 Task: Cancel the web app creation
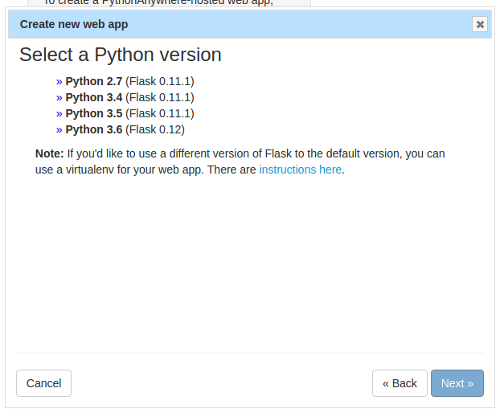pyautogui.click(x=44, y=383)
